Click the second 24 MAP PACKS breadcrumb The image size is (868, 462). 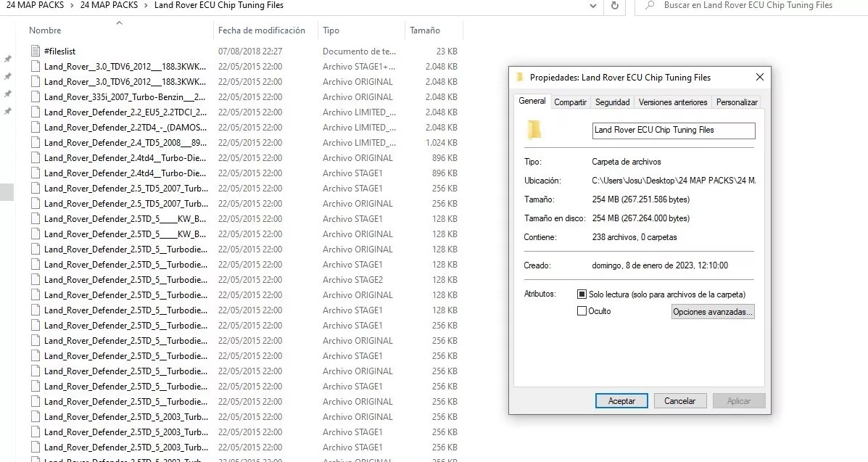[109, 5]
